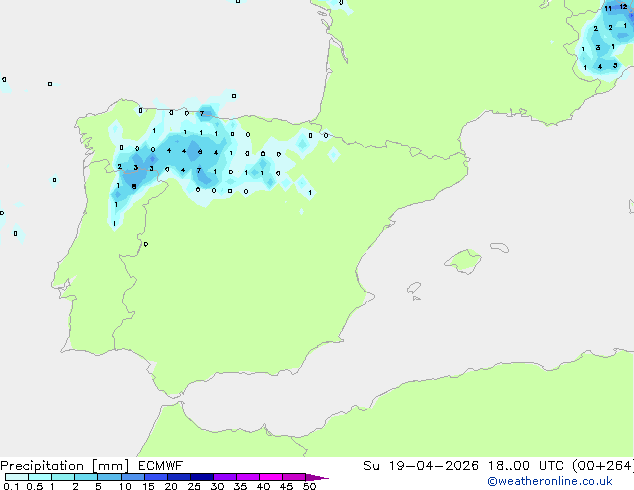Click the '50' legend scale label

[x=309, y=486]
